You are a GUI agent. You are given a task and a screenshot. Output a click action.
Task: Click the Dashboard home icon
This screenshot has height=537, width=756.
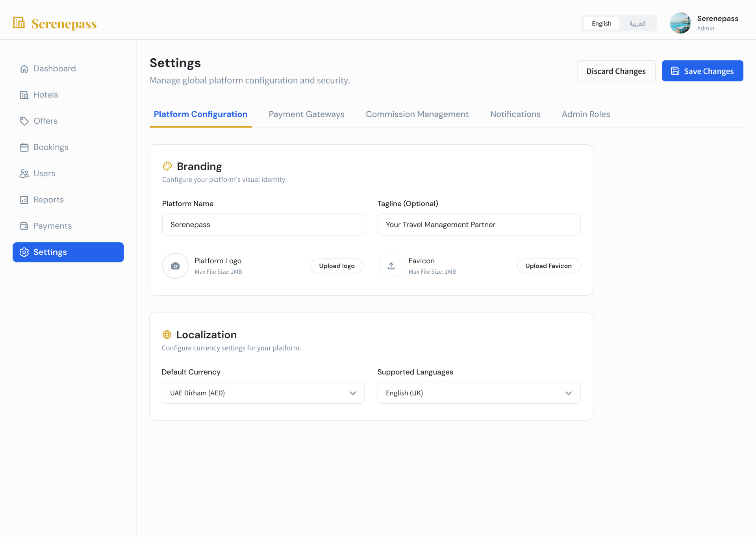(24, 69)
